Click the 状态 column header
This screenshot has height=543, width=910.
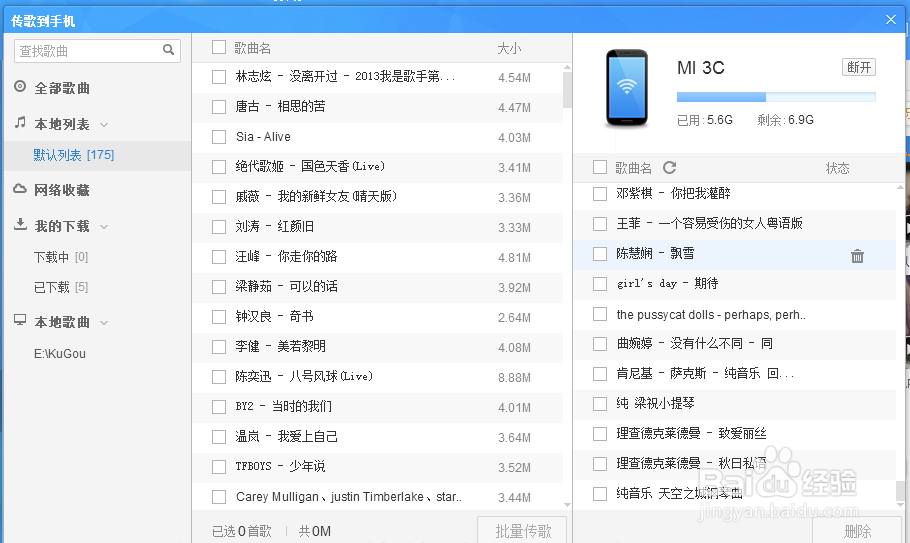pos(837,168)
